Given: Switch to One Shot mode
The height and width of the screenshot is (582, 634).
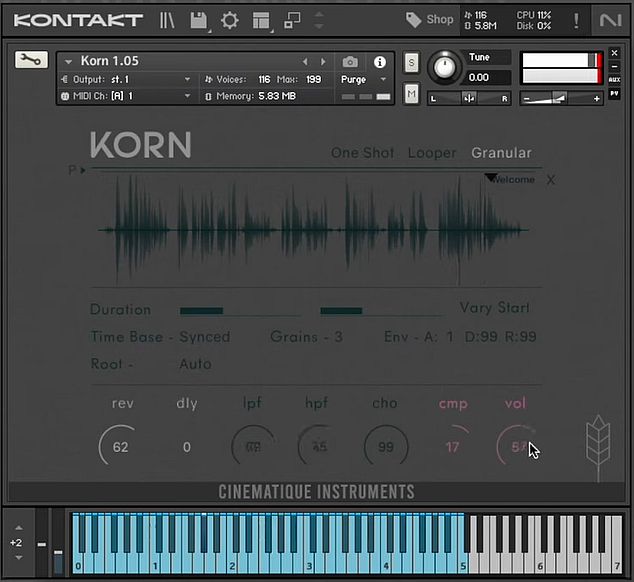Looking at the screenshot, I should [362, 153].
